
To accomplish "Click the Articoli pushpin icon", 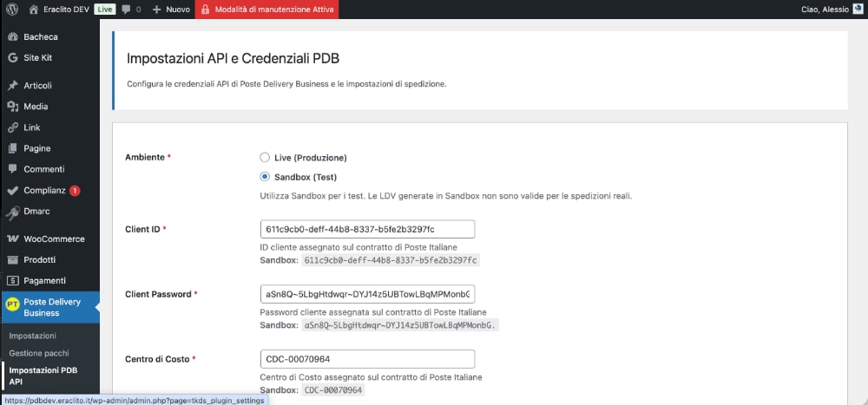I will pos(12,85).
